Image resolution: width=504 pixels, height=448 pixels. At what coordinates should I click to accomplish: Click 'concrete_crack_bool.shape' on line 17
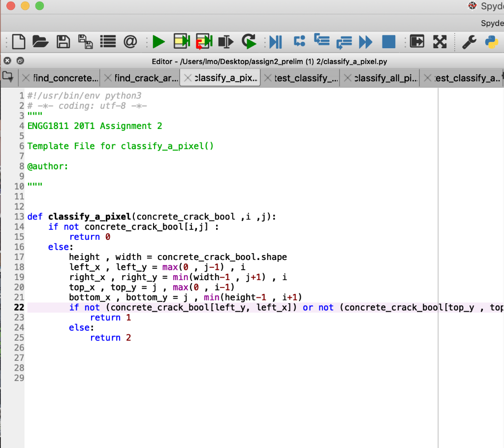(222, 257)
